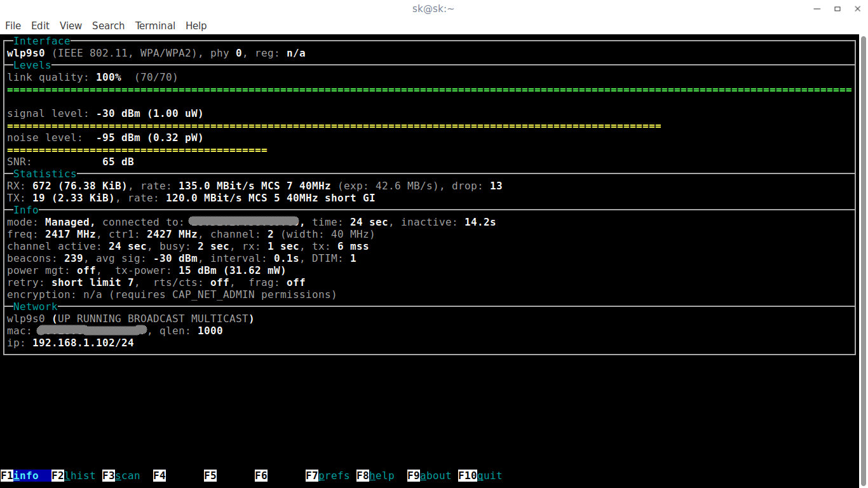
Task: Maximize the terminal window
Action: coord(837,8)
